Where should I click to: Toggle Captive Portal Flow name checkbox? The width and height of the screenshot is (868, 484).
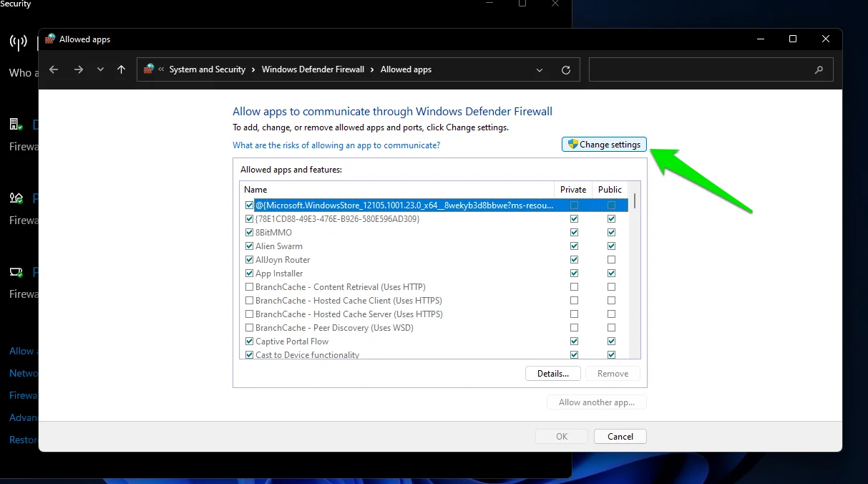tap(249, 342)
